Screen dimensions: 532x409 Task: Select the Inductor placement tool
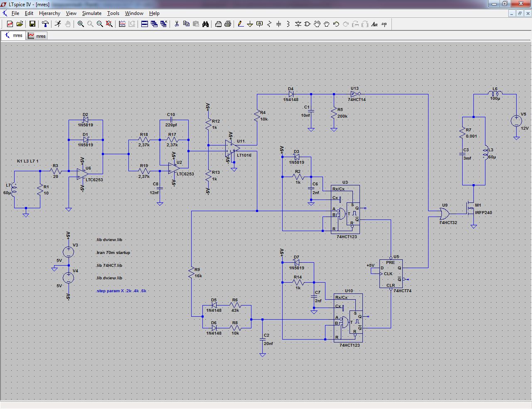(288, 24)
